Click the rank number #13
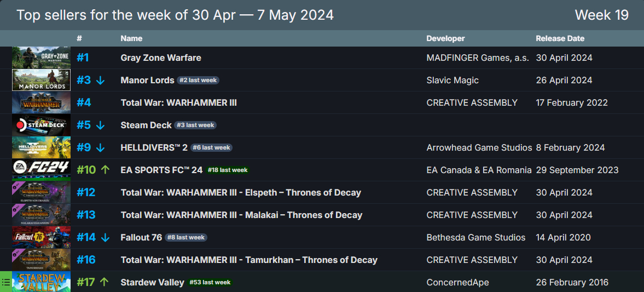Screen dimensions: 644x292 pos(86,215)
